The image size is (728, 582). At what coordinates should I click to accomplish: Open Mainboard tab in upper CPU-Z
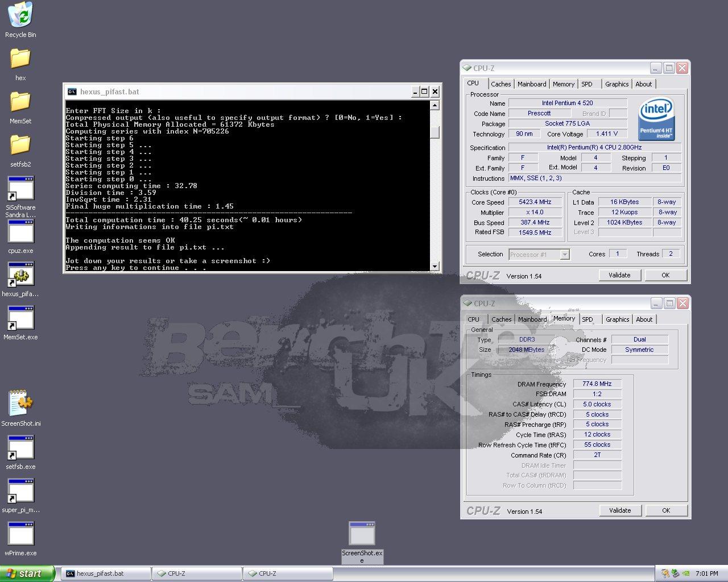click(532, 84)
